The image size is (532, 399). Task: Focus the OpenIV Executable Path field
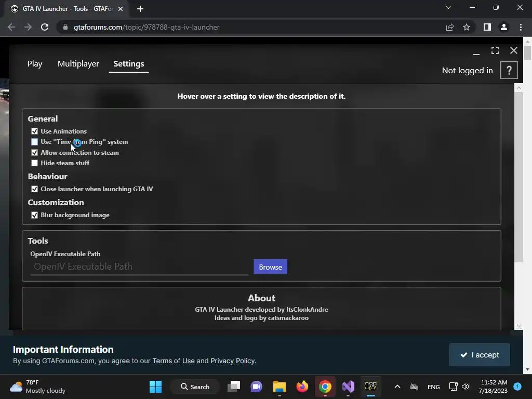(x=139, y=267)
